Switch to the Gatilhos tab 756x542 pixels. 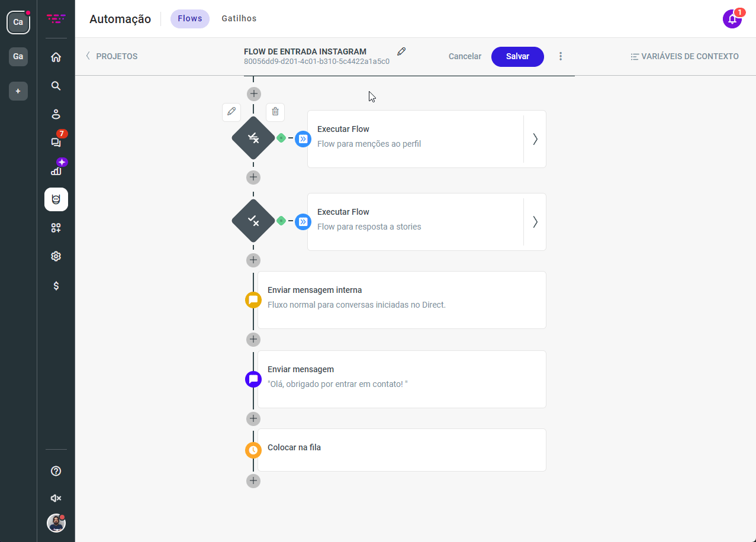click(x=239, y=19)
